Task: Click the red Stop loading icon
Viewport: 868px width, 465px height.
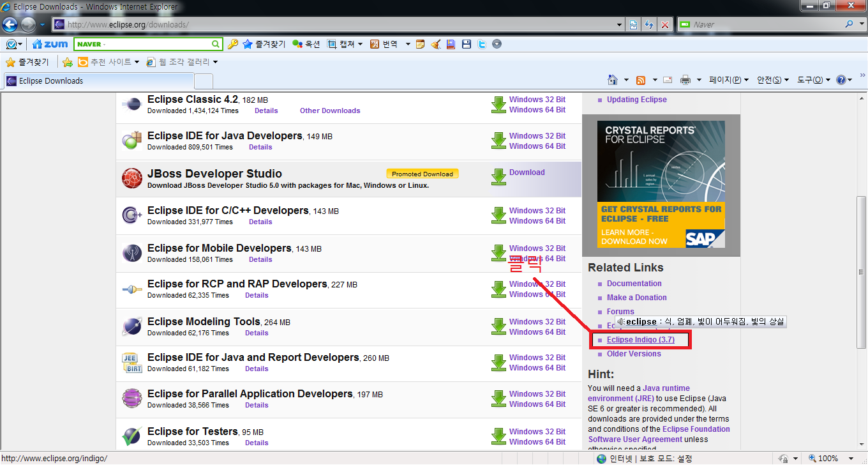Action: pyautogui.click(x=664, y=25)
